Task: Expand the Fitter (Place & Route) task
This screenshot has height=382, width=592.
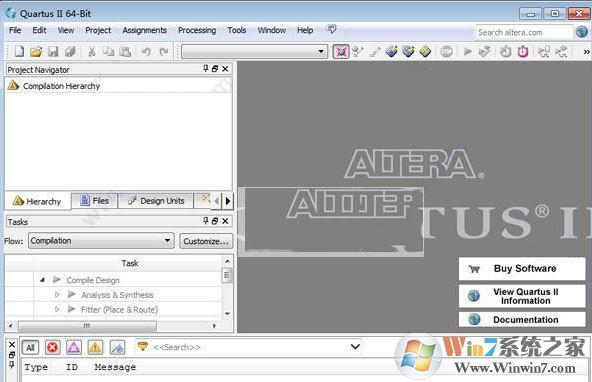Action: [57, 309]
